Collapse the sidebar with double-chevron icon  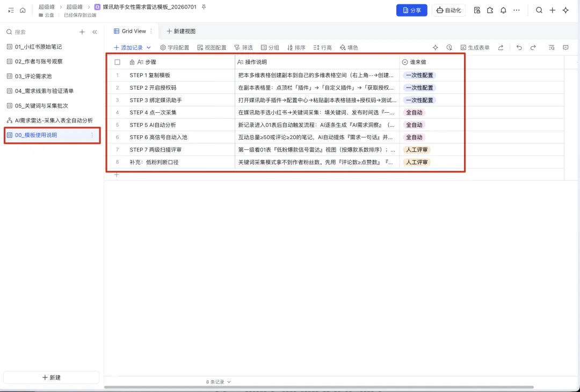click(95, 32)
